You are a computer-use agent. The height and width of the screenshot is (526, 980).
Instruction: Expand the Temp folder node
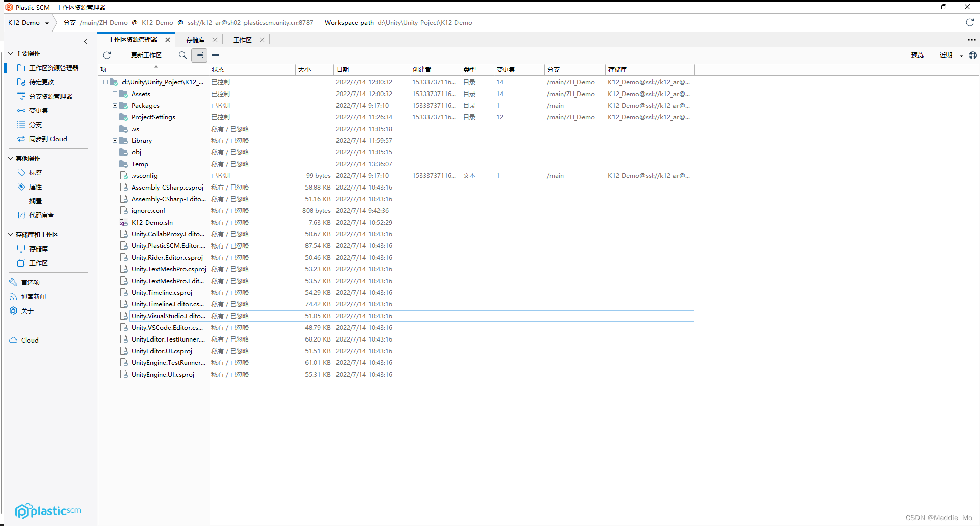coord(115,164)
